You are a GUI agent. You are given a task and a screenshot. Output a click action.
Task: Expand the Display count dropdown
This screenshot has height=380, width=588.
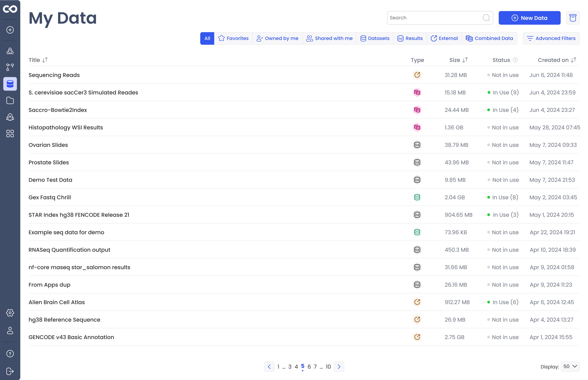(x=570, y=366)
